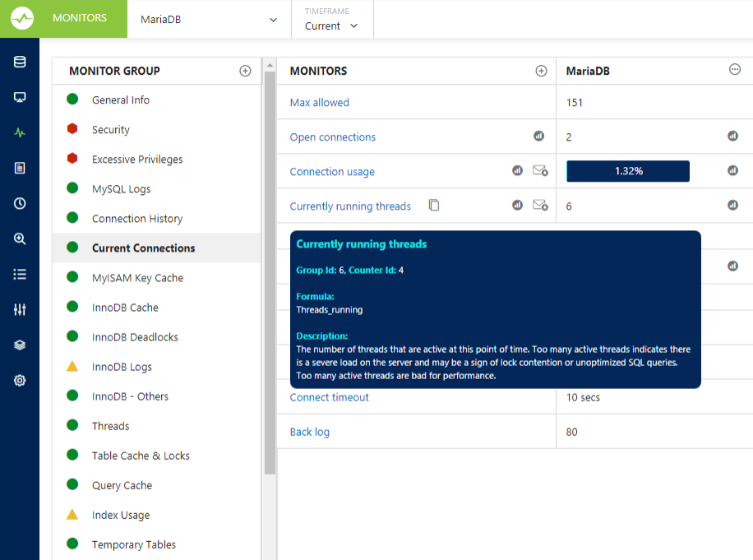Click the database icon in left sidebar
The height and width of the screenshot is (560, 753).
[x=20, y=62]
